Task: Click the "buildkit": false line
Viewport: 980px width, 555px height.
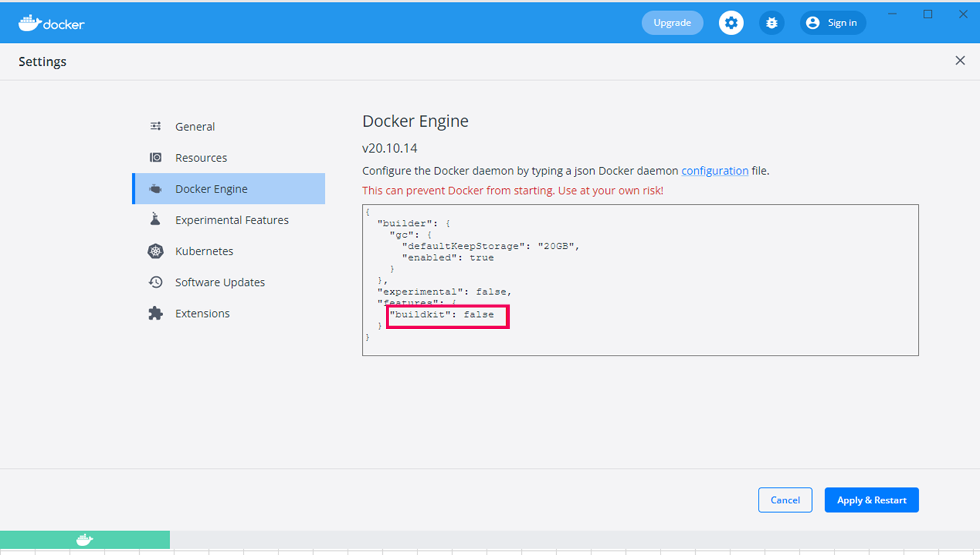Action: click(442, 314)
